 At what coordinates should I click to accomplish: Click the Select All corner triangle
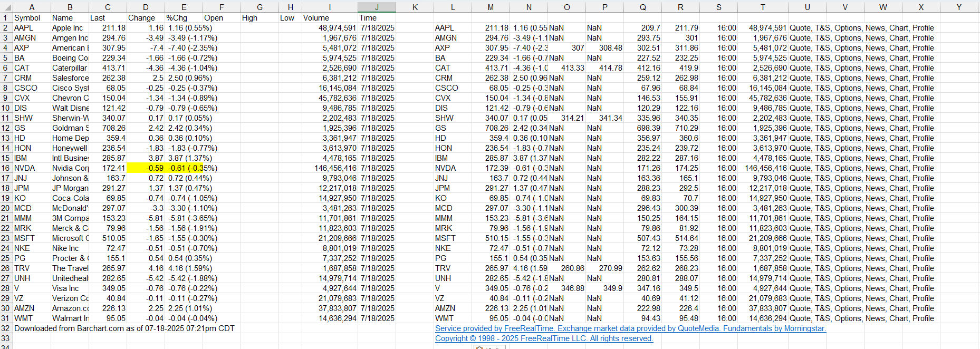[x=6, y=7]
